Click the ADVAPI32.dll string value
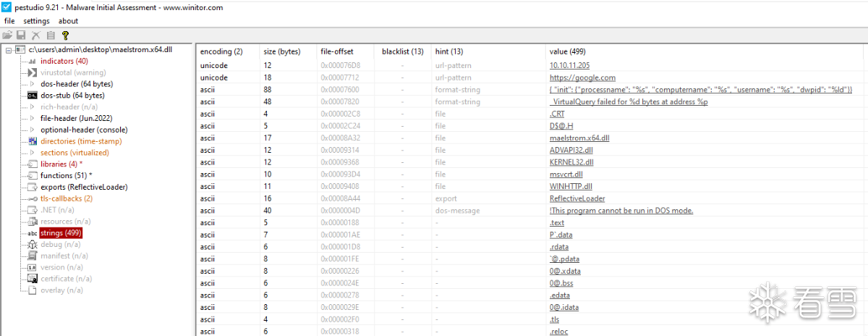Image resolution: width=868 pixels, height=336 pixels. 572,150
